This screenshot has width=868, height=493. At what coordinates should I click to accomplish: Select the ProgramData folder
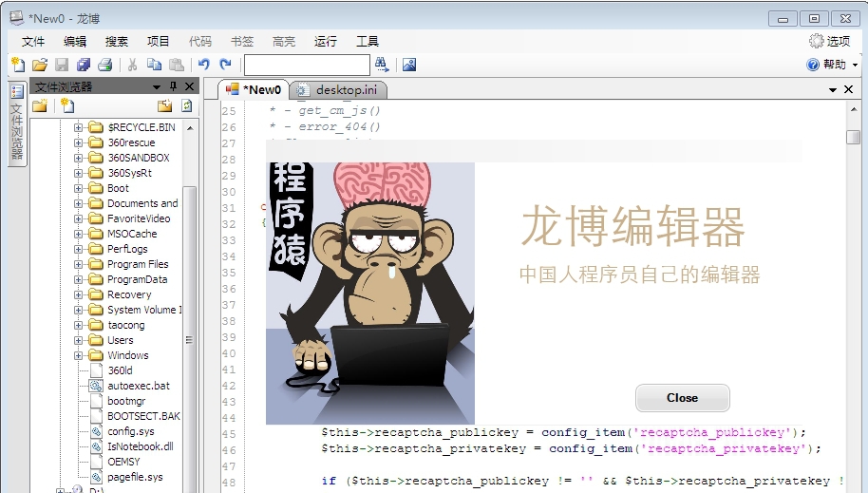(x=137, y=279)
